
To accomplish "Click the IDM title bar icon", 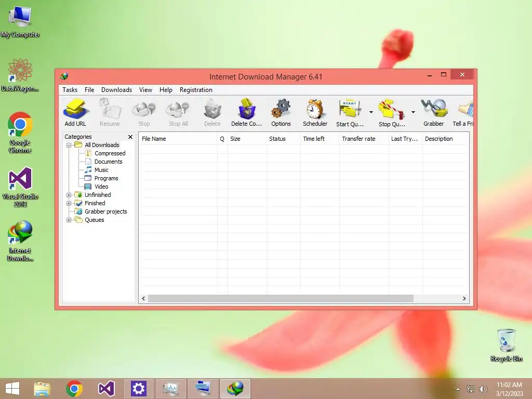I will point(64,76).
